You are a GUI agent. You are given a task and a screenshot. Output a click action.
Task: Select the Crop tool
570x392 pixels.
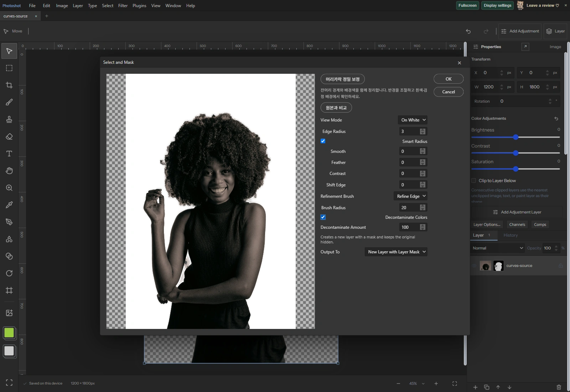pyautogui.click(x=9, y=85)
